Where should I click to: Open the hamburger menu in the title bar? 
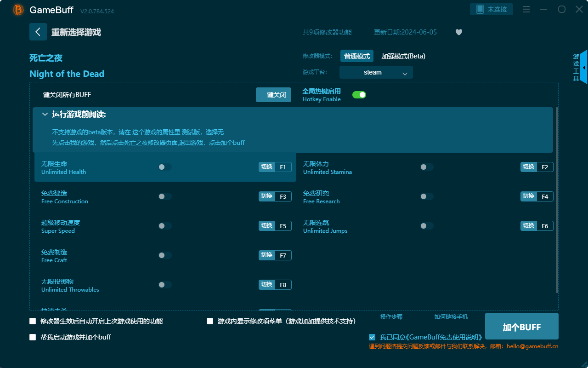[x=526, y=9]
